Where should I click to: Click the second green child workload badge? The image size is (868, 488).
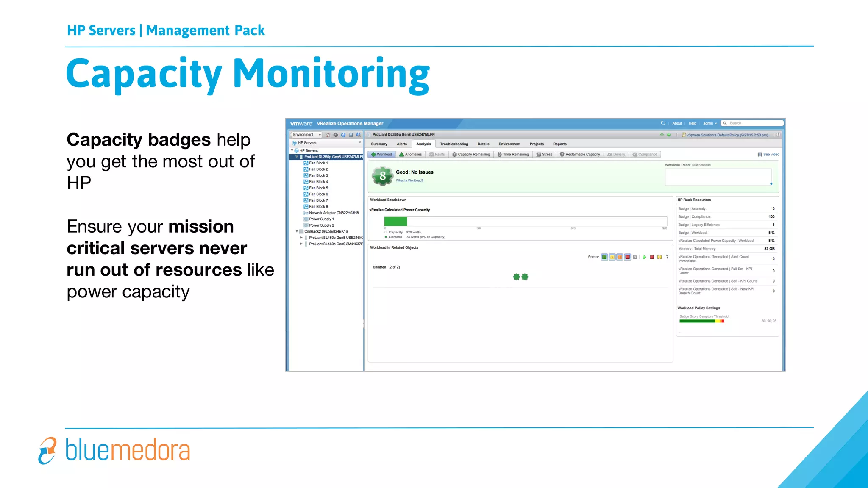[525, 277]
